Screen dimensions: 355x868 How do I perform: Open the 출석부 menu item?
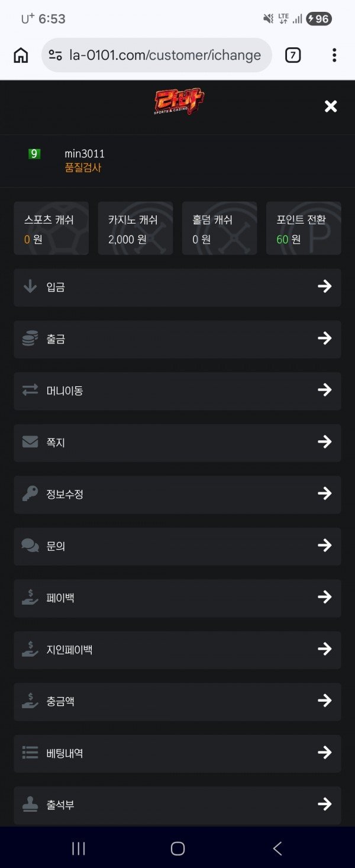point(177,805)
